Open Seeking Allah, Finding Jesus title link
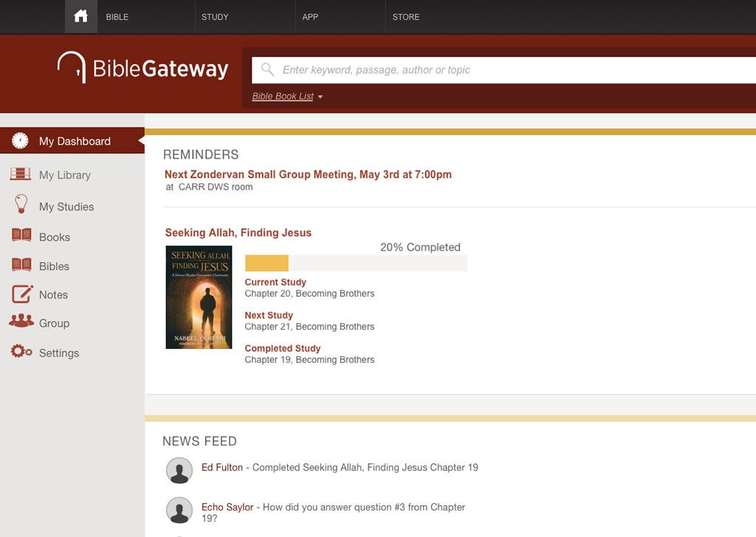 (238, 232)
